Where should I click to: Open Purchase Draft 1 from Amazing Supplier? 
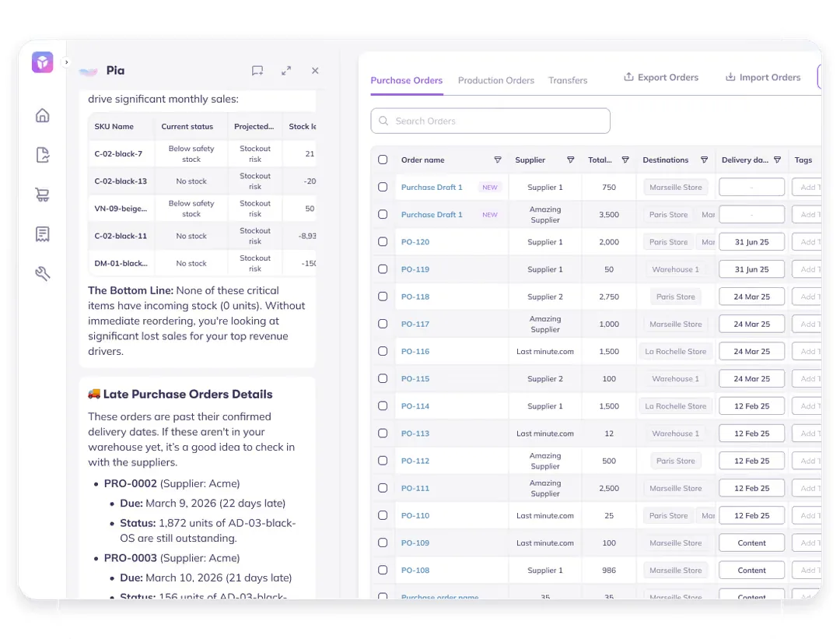432,215
